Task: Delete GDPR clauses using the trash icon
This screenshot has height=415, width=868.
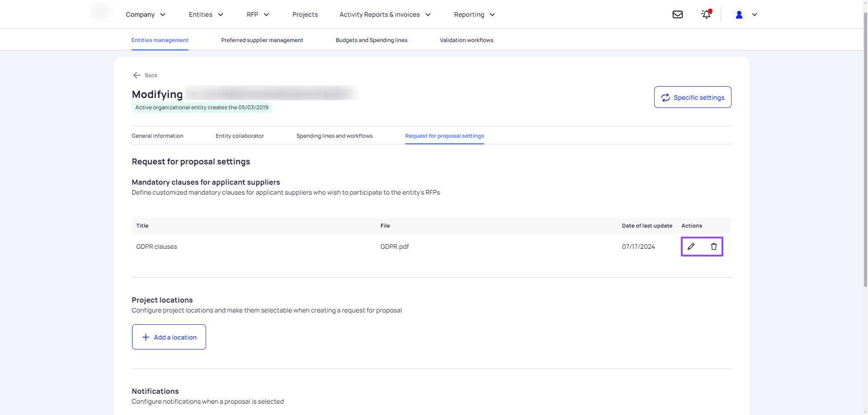Action: [713, 247]
